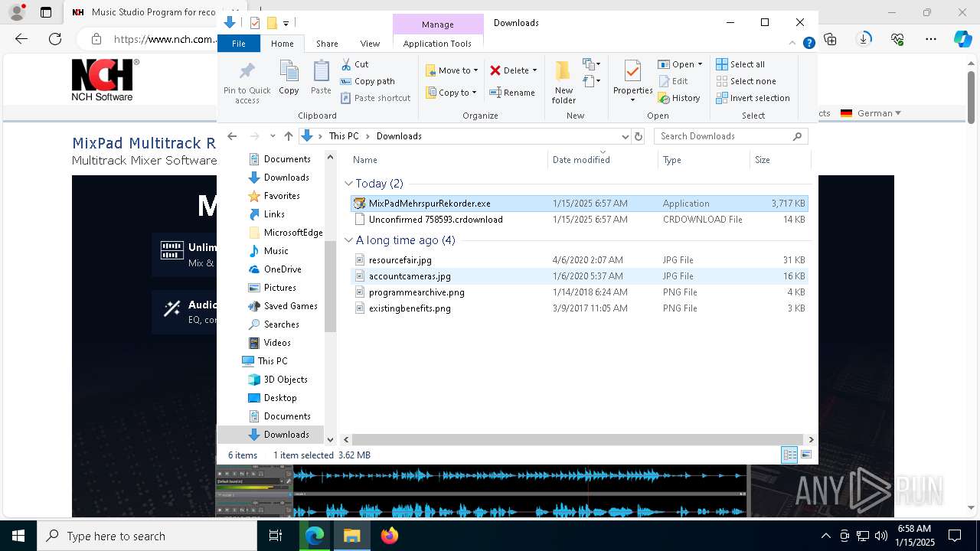Open recent locations dropdown arrow
980x551 pixels.
click(x=273, y=136)
